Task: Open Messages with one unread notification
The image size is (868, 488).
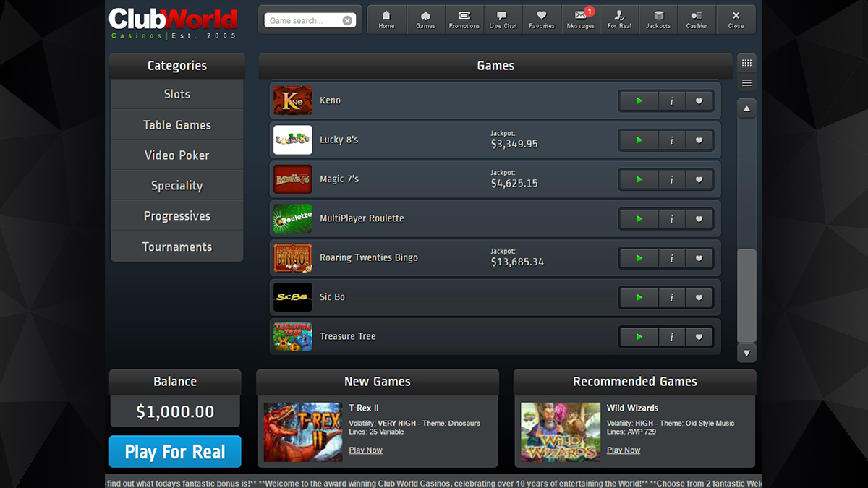Action: 581,20
